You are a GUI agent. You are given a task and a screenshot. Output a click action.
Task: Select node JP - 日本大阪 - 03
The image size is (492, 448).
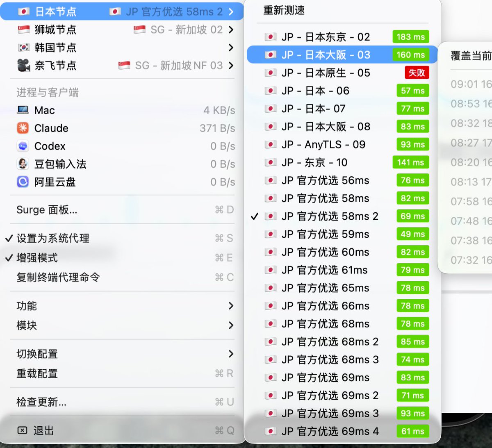click(x=342, y=55)
